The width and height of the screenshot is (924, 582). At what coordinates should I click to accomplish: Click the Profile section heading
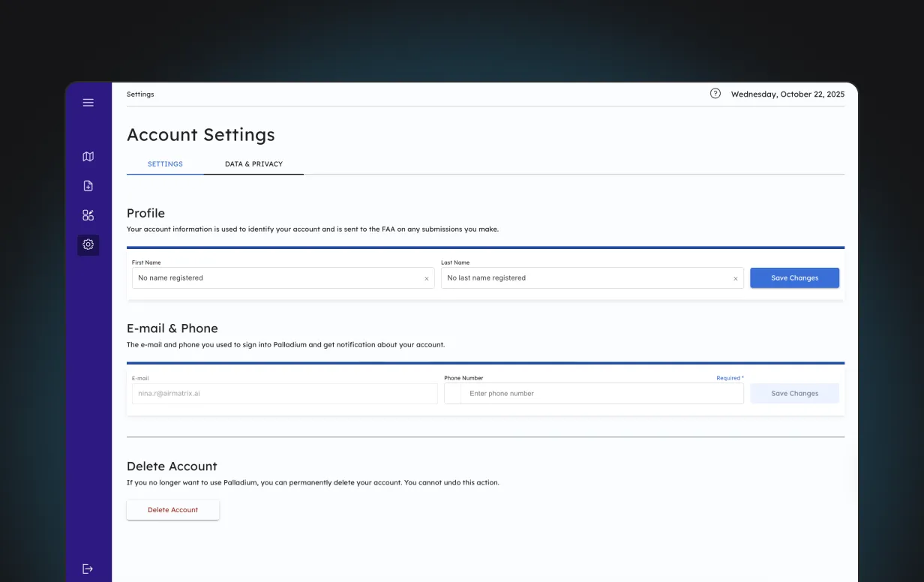(145, 213)
